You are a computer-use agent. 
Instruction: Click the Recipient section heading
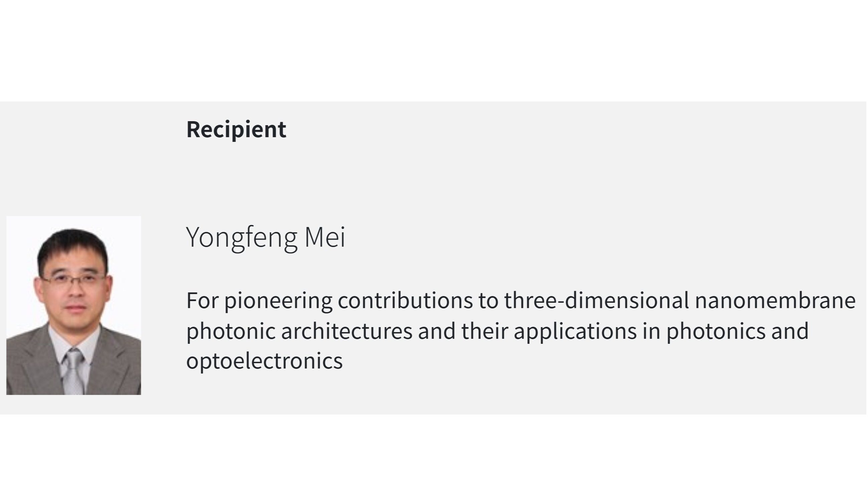tap(236, 129)
